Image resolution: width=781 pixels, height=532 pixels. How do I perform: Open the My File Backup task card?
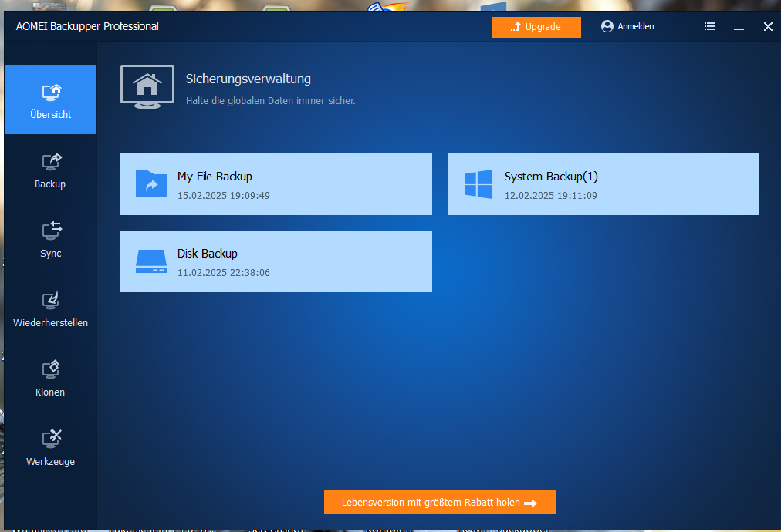[276, 184]
